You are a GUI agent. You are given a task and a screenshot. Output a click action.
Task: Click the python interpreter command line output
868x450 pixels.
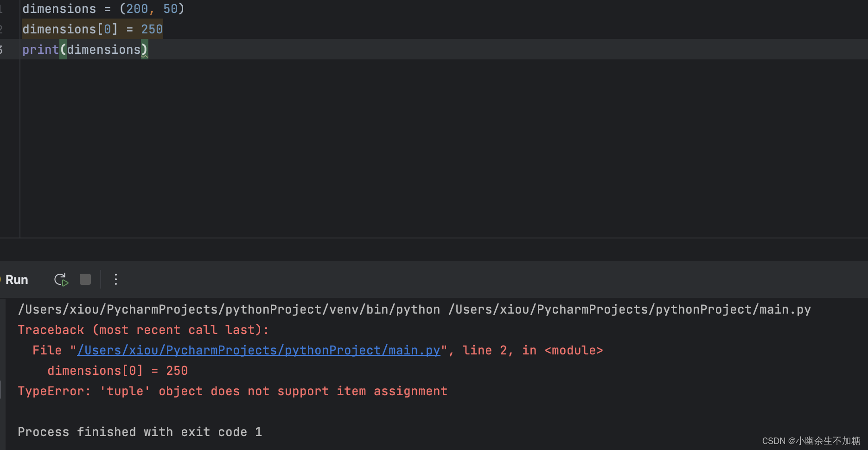click(x=415, y=309)
